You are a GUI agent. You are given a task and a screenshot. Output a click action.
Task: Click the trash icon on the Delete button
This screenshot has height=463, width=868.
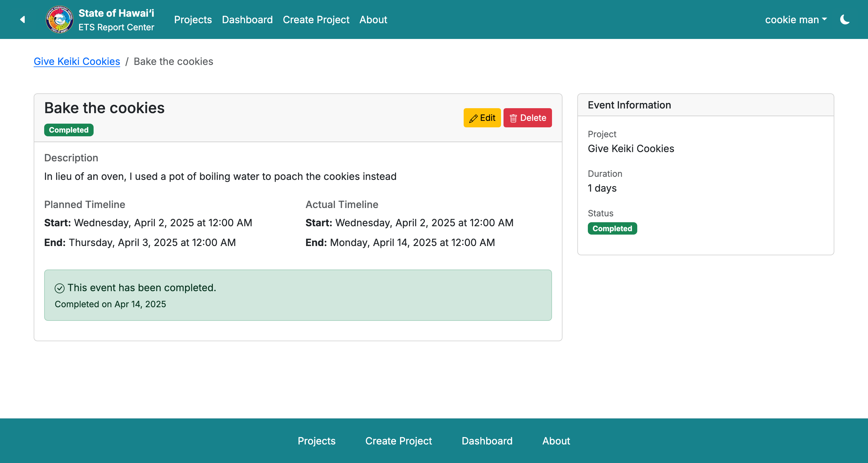[x=513, y=118]
